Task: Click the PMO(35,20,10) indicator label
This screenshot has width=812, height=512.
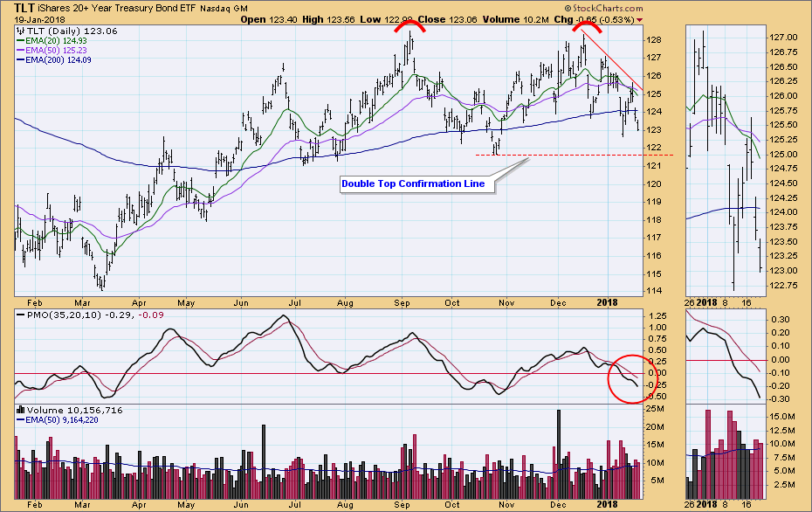Action: (x=91, y=315)
